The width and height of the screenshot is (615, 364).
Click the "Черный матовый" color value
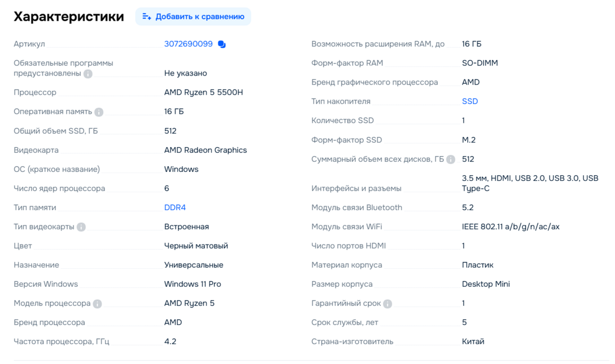[x=196, y=246]
